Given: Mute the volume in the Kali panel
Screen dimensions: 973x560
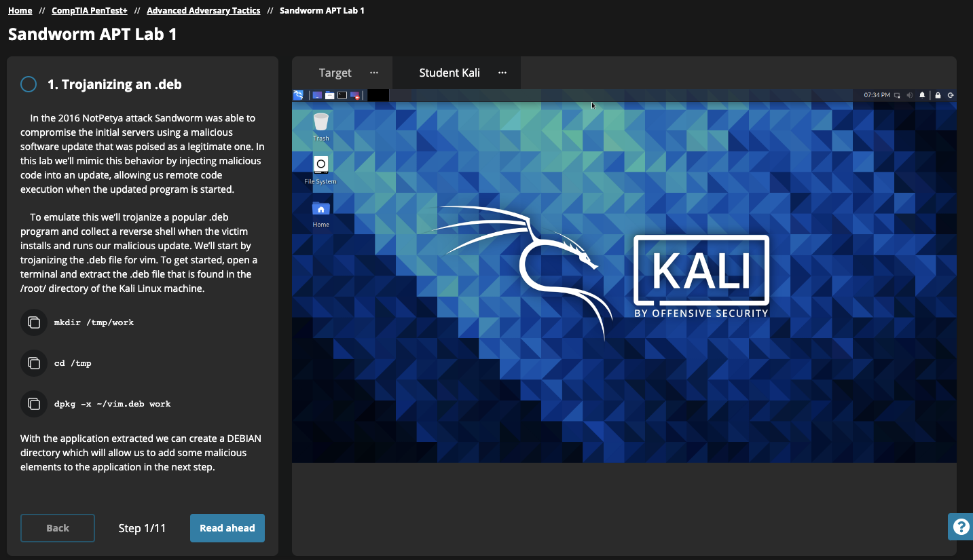Looking at the screenshot, I should pyautogui.click(x=909, y=95).
